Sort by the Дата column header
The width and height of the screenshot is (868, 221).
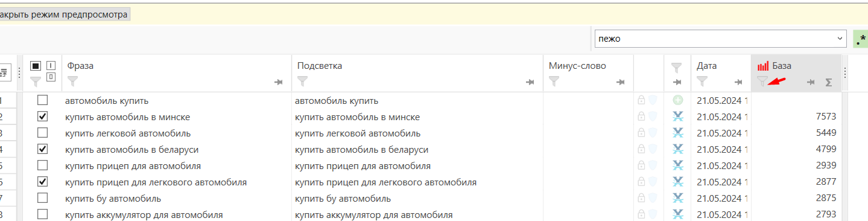pyautogui.click(x=707, y=65)
